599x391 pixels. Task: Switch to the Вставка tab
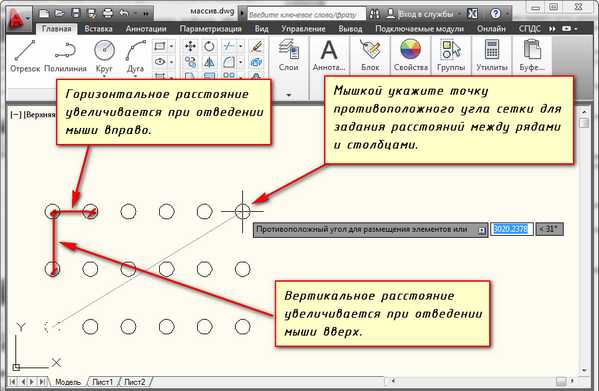coord(98,29)
